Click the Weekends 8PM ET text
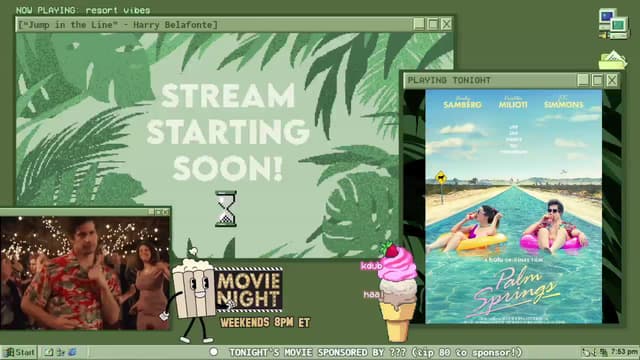The width and height of the screenshot is (640, 360). point(265,322)
